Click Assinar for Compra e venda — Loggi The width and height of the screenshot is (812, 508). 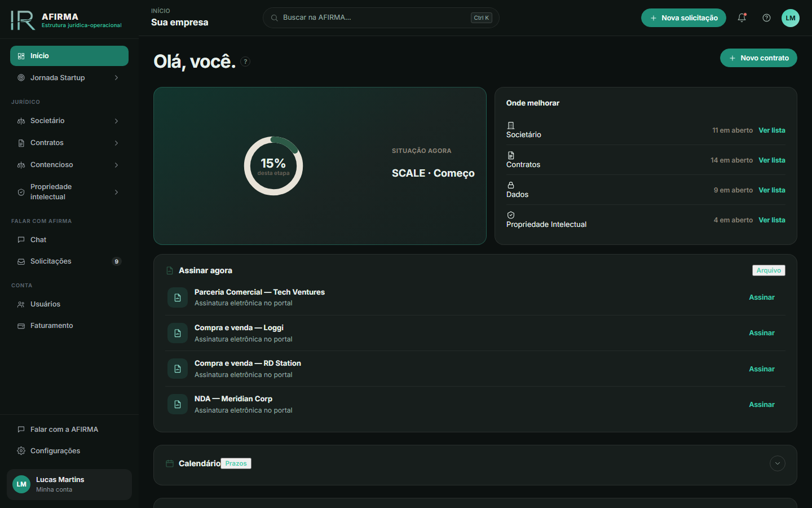762,333
